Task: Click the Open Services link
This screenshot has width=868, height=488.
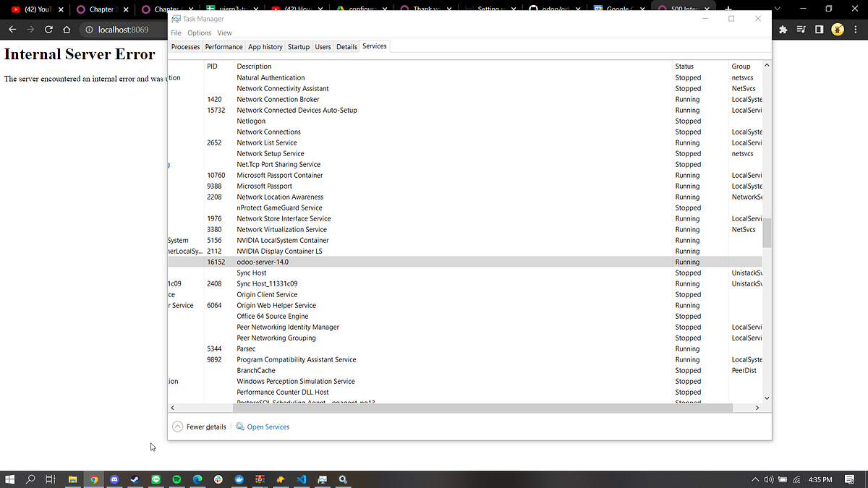Action: click(x=268, y=427)
